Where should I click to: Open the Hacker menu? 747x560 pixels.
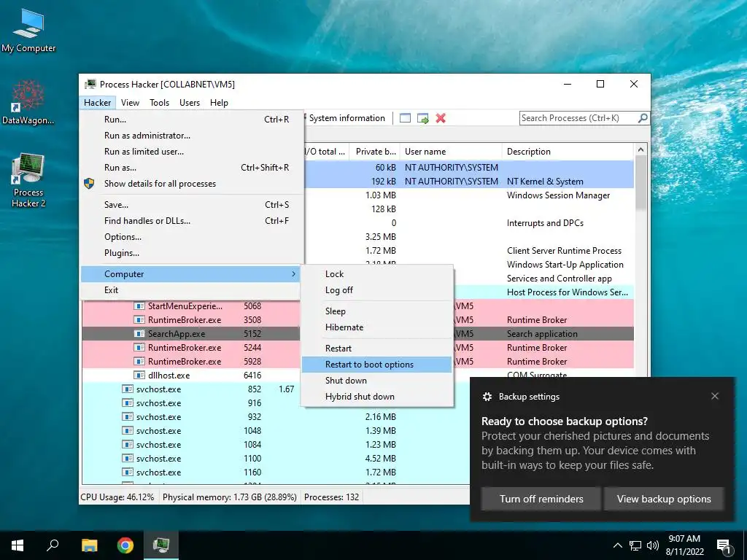pos(97,102)
